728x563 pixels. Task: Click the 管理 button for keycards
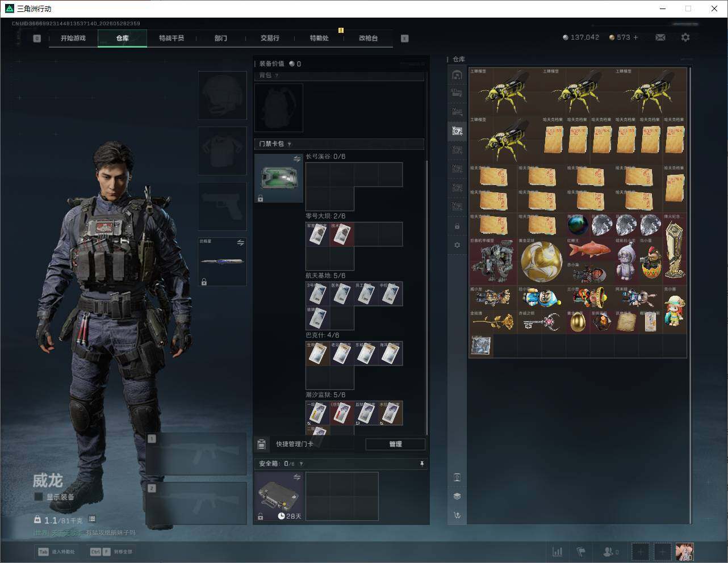point(395,444)
